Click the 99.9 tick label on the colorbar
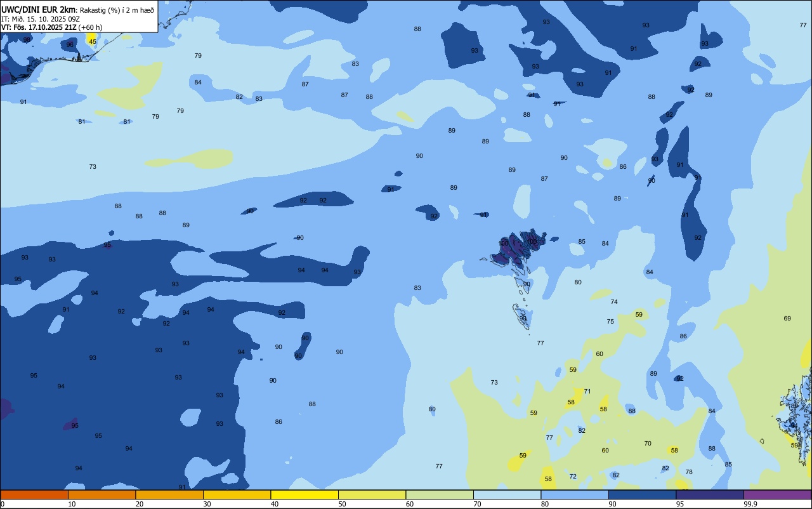The width and height of the screenshot is (812, 509). coord(751,504)
